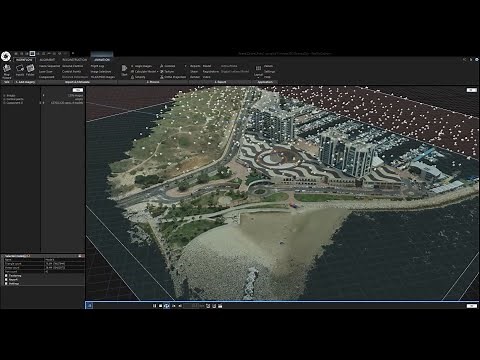480x360 pixels.
Task: Click Image Sequence in the ribbon
Action: coord(49,66)
